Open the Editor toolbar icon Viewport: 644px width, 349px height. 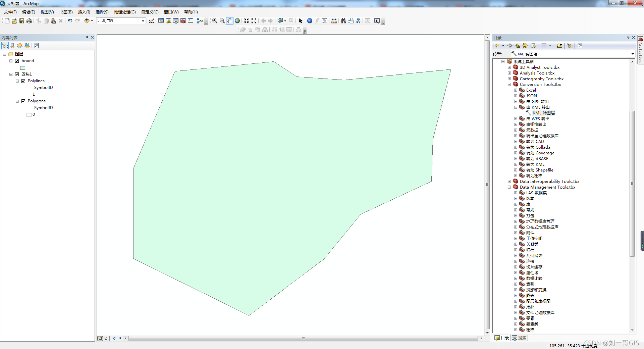point(152,21)
